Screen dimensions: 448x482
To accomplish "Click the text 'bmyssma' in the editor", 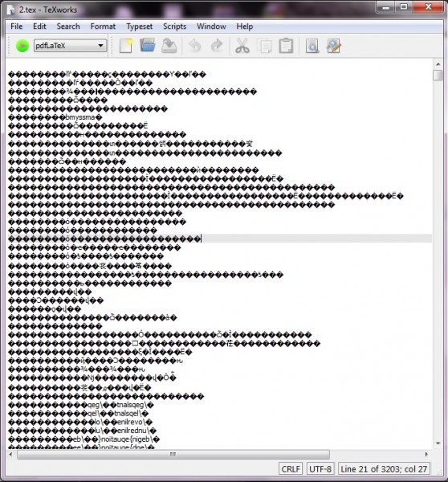I will pyautogui.click(x=80, y=117).
